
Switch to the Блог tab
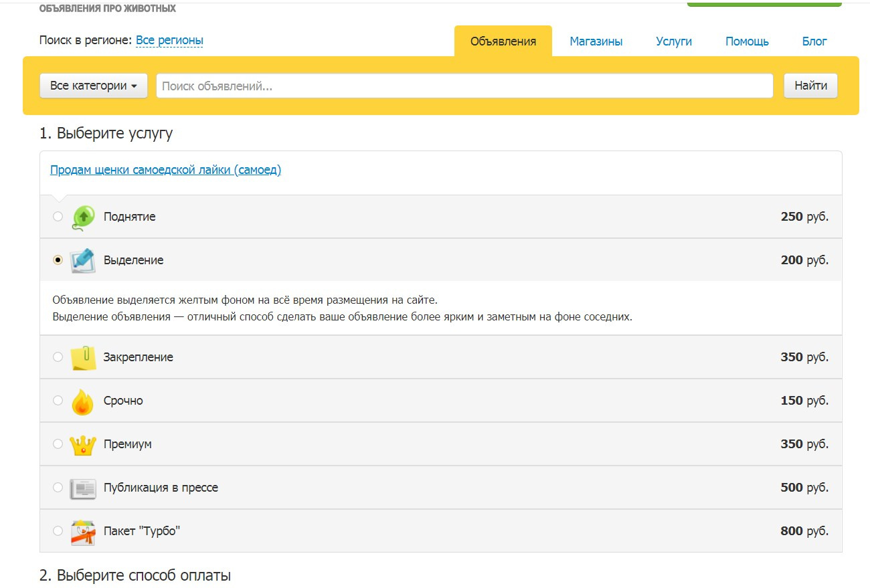pos(814,41)
